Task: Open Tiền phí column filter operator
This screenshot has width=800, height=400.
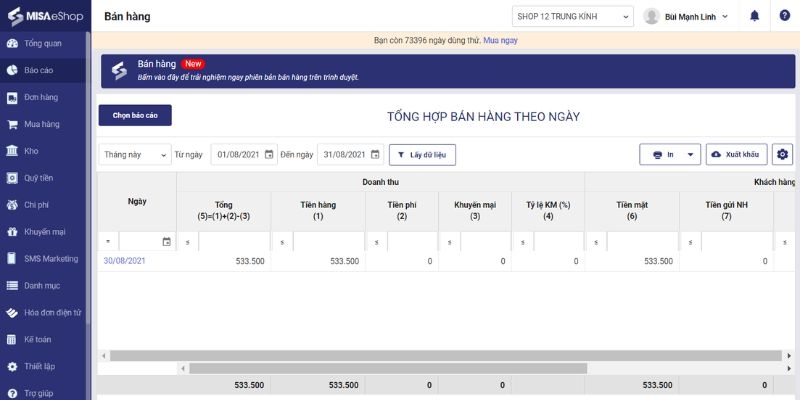Action: tap(377, 242)
